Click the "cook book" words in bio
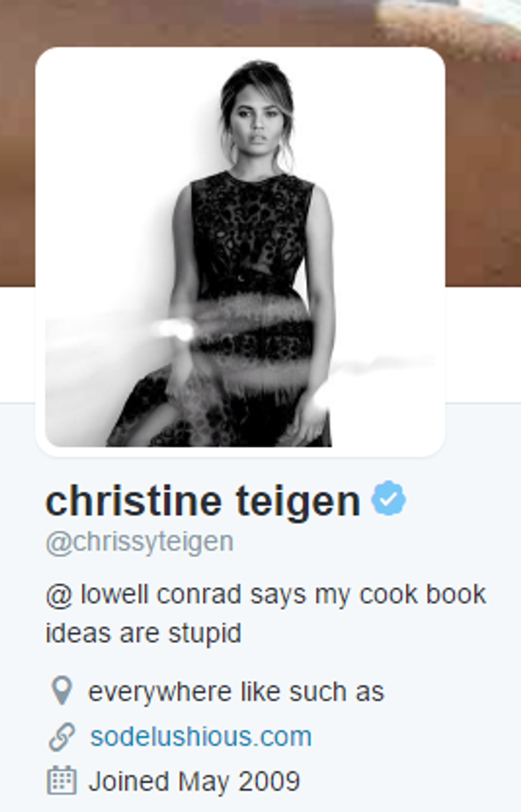 [x=423, y=594]
